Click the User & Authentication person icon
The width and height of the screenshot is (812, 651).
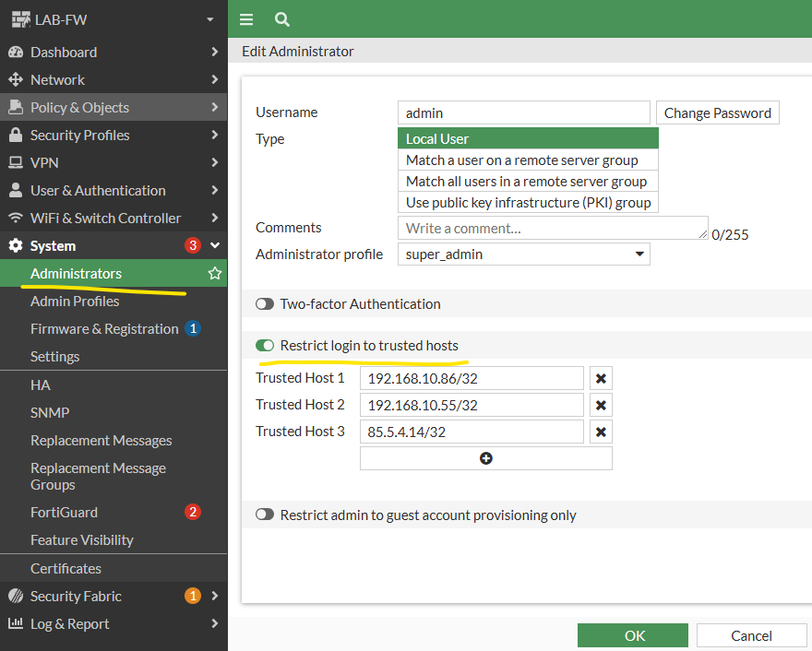(x=16, y=190)
